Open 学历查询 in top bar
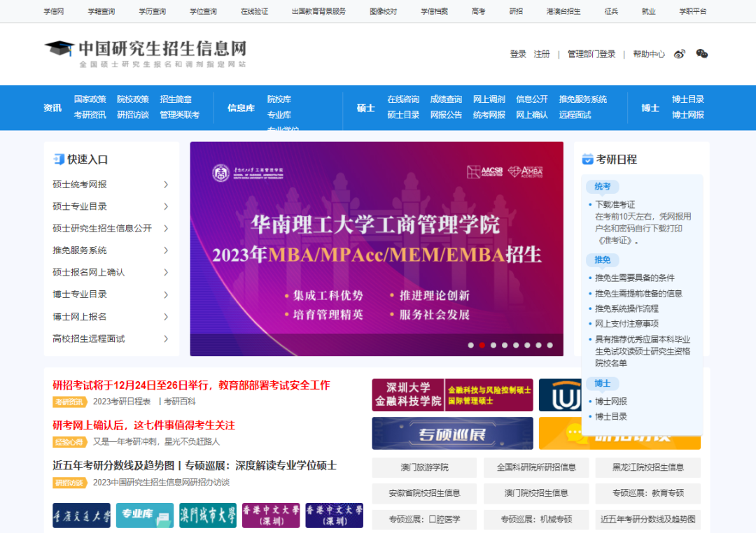The width and height of the screenshot is (756, 533). click(x=153, y=12)
